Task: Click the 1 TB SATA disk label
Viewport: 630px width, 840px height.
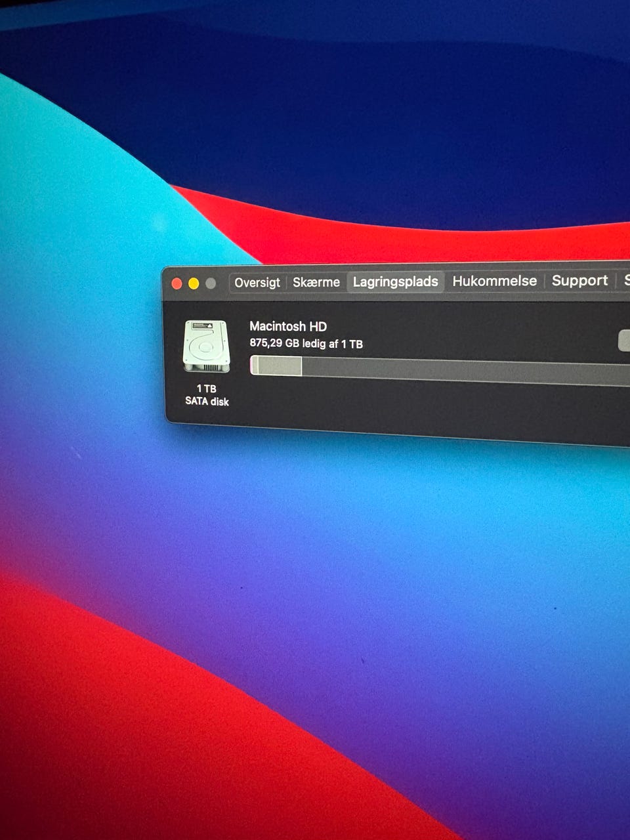Action: 207,395
